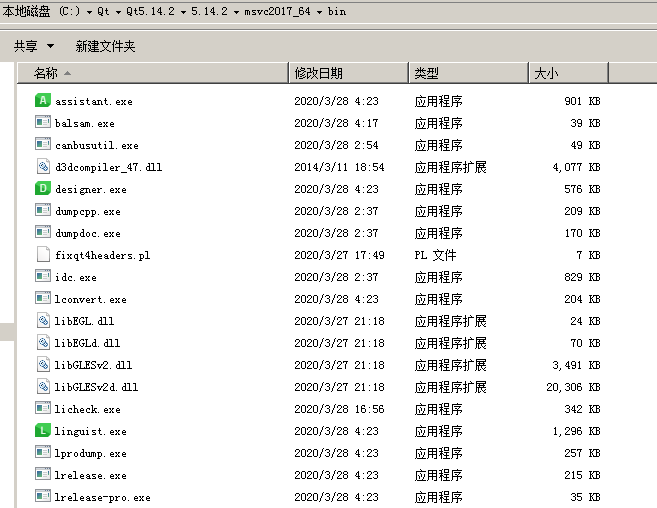Click the designer.exe green D icon
Image resolution: width=657 pixels, height=508 pixels.
point(43,189)
